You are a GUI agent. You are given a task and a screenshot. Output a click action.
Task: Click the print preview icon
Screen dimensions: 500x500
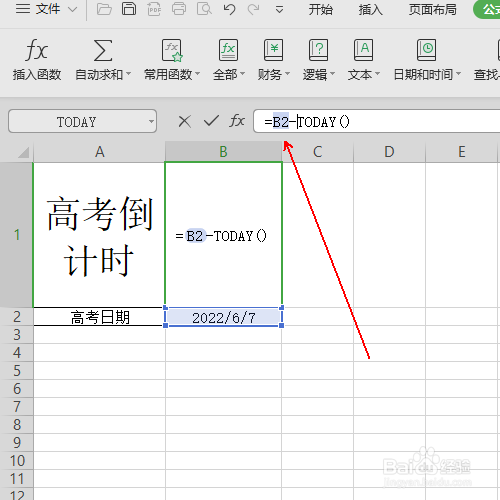tap(204, 9)
